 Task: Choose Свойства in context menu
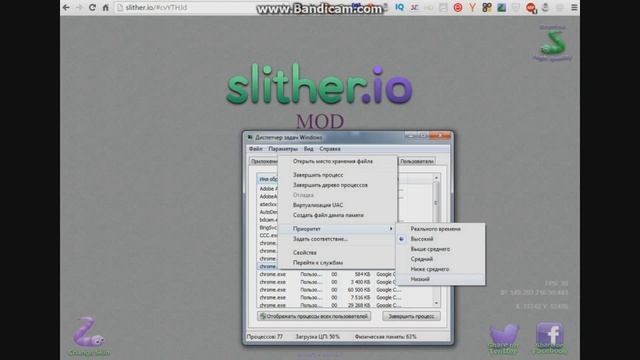point(337,253)
